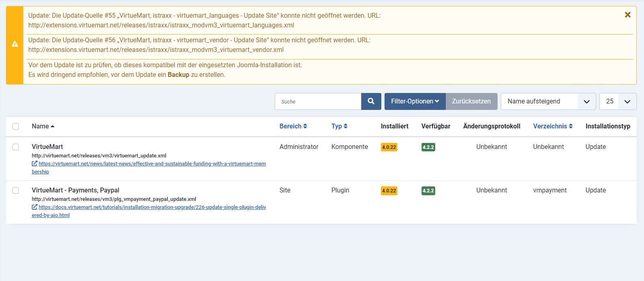Click into the Suche search field
This screenshot has height=281, width=644.
[318, 101]
